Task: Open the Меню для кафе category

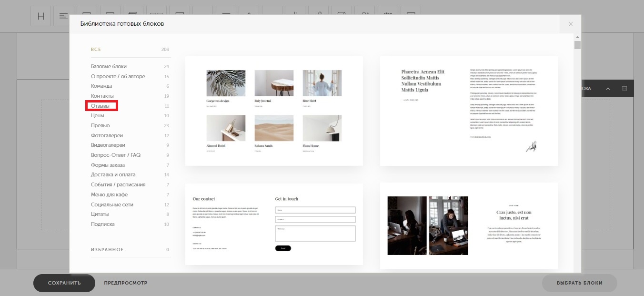Action: coord(109,194)
